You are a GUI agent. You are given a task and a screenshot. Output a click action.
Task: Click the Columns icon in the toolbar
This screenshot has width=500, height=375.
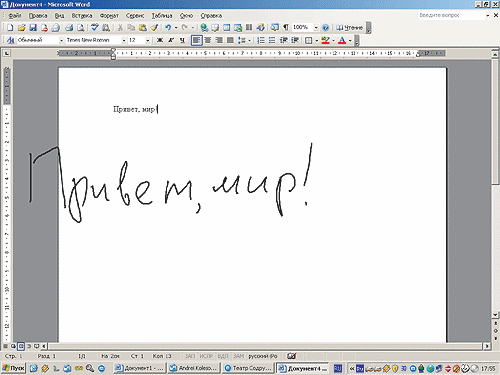point(249,28)
